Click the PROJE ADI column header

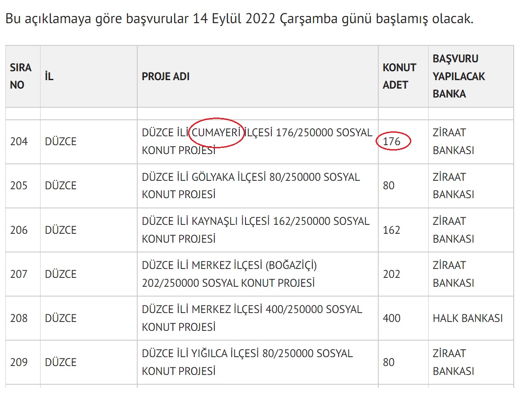pos(166,76)
